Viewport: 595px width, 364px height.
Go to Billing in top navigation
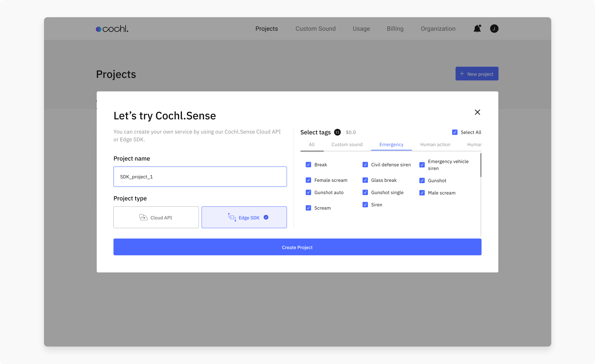tap(395, 29)
